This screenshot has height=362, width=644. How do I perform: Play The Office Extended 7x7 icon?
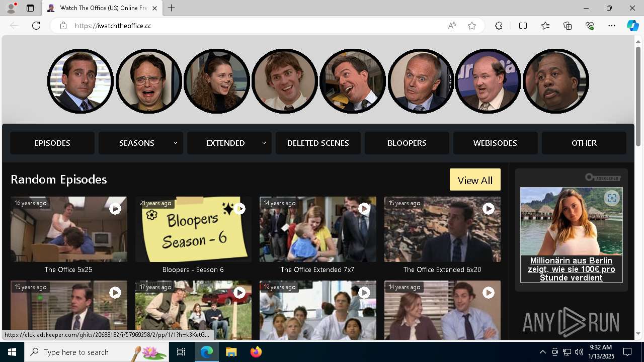click(x=364, y=208)
